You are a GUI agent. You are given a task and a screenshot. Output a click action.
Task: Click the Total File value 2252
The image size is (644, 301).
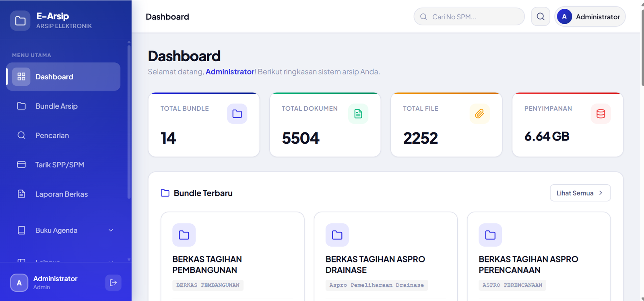click(420, 138)
